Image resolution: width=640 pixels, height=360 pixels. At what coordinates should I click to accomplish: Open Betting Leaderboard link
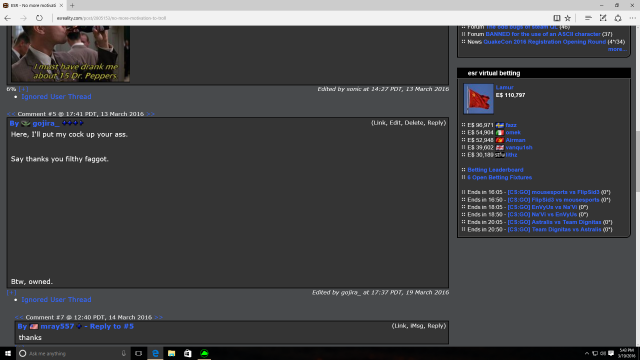click(495, 170)
